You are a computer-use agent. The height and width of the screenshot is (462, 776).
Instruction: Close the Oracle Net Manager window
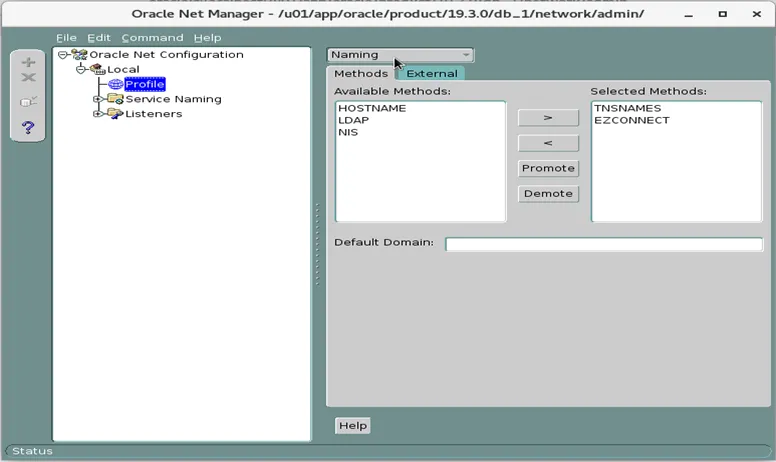pos(757,14)
